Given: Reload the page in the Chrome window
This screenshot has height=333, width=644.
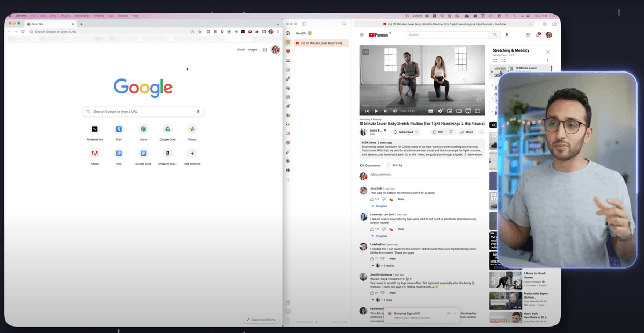Looking at the screenshot, I should 23,32.
